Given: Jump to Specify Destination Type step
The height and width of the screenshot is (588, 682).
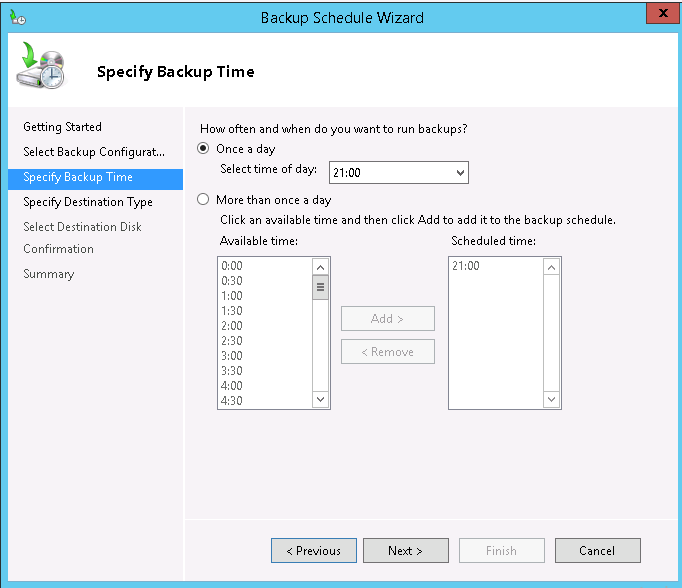Looking at the screenshot, I should (x=88, y=202).
